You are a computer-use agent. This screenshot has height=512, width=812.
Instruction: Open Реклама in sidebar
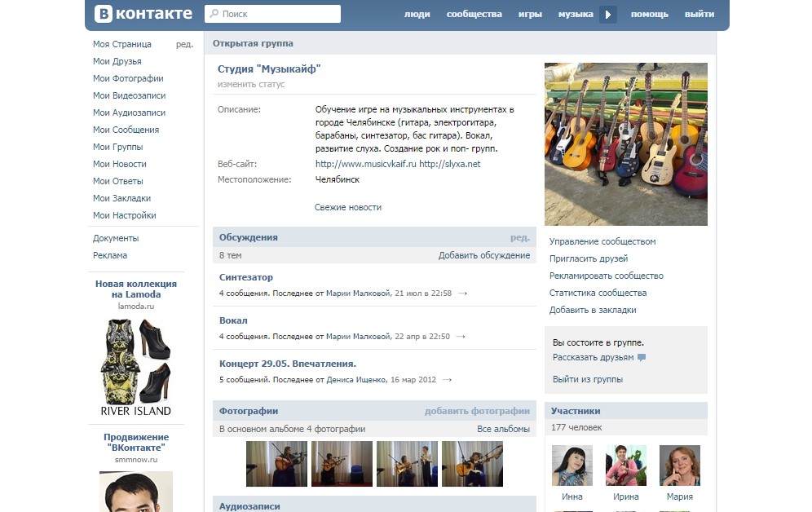point(110,255)
